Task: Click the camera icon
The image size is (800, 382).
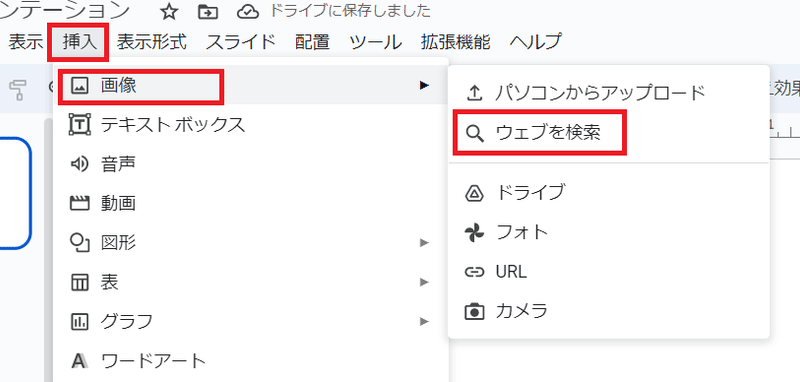Action: point(474,311)
